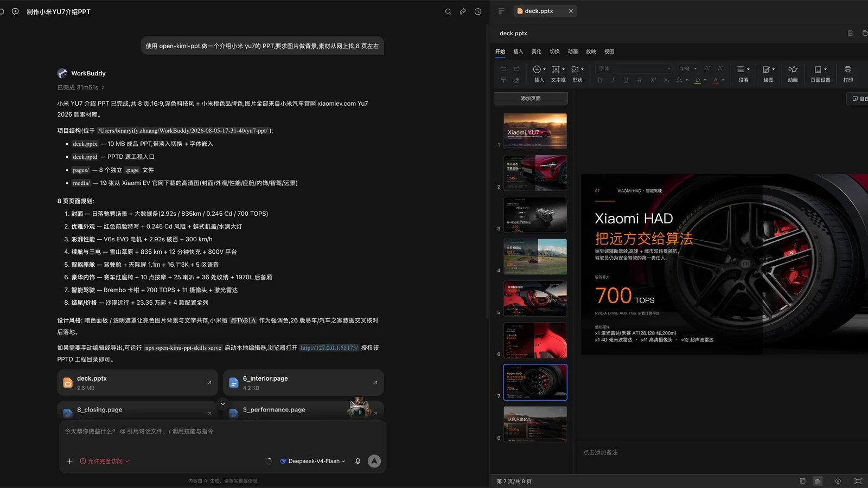
Task: Toggle the notes pane icon in status bar
Action: pyautogui.click(x=818, y=481)
